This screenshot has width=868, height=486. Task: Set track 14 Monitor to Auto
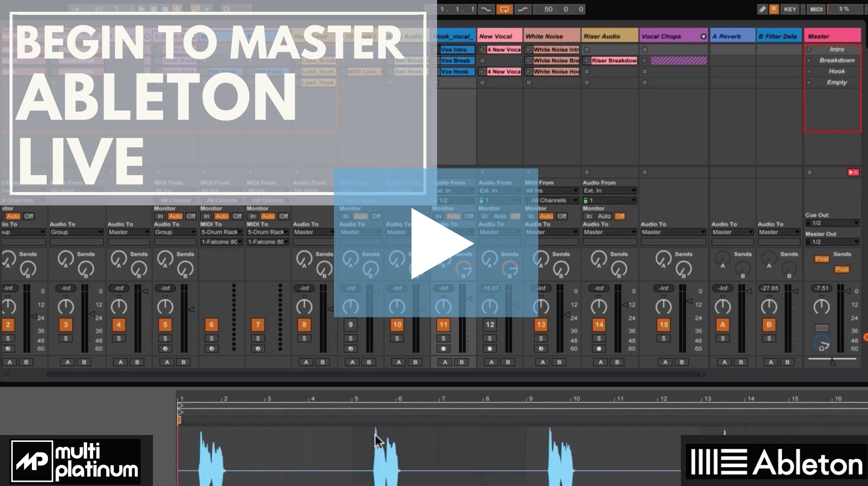coord(604,216)
